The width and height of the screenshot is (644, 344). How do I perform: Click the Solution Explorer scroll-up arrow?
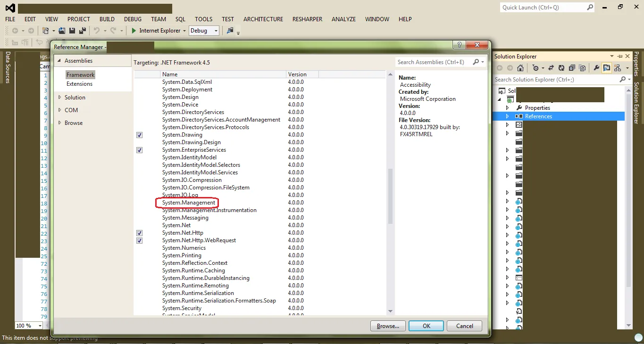click(x=628, y=90)
